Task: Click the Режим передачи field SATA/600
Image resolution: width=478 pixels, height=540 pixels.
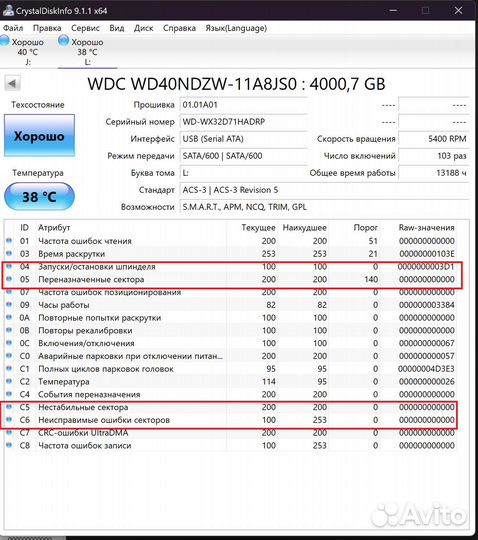Action: click(243, 156)
